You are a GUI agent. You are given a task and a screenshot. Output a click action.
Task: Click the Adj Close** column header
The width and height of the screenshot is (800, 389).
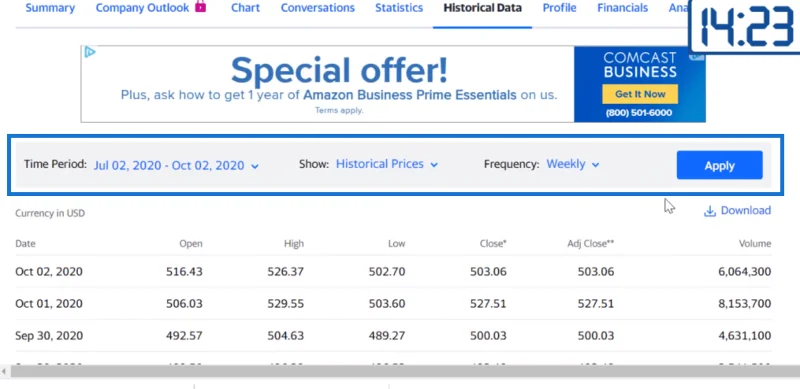(591, 244)
